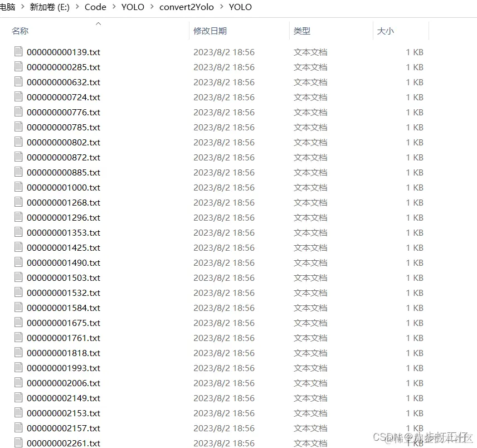477x448 pixels.
Task: Click the icon of 000000000724.txt
Action: [x=18, y=96]
